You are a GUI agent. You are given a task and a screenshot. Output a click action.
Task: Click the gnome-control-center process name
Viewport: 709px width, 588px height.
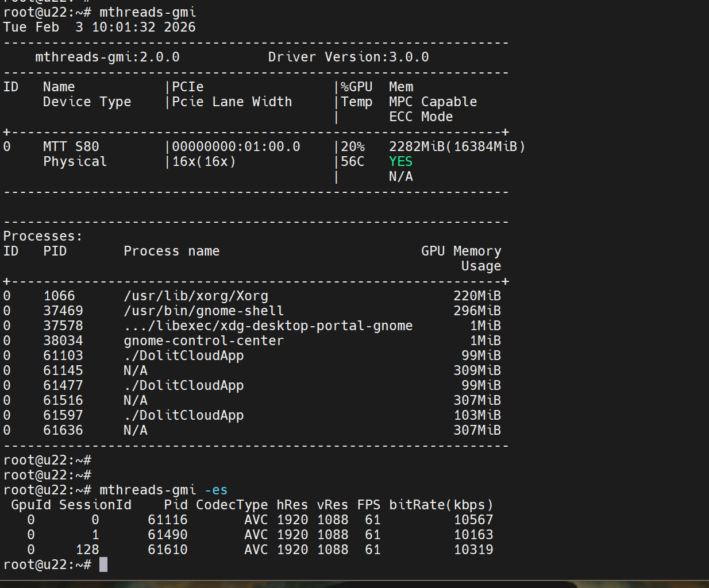coord(203,341)
